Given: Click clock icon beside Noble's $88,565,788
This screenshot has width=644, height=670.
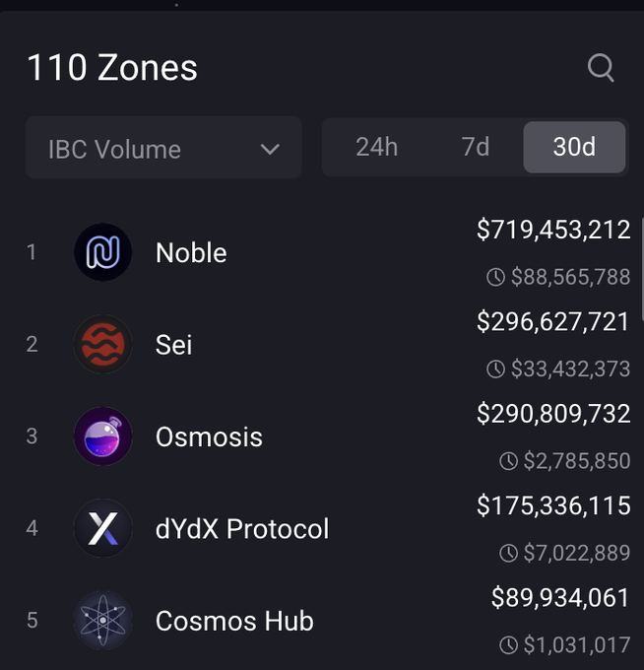Looking at the screenshot, I should pos(496,278).
